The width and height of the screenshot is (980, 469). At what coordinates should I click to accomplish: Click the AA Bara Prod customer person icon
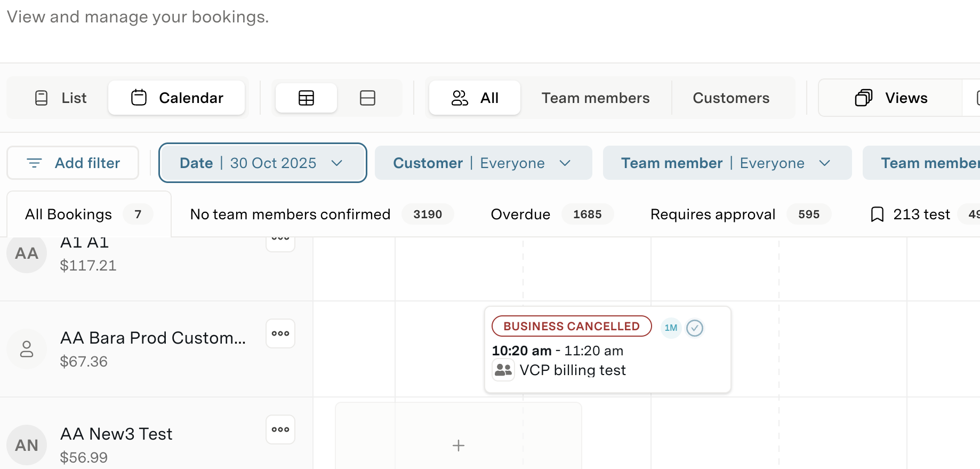click(27, 349)
